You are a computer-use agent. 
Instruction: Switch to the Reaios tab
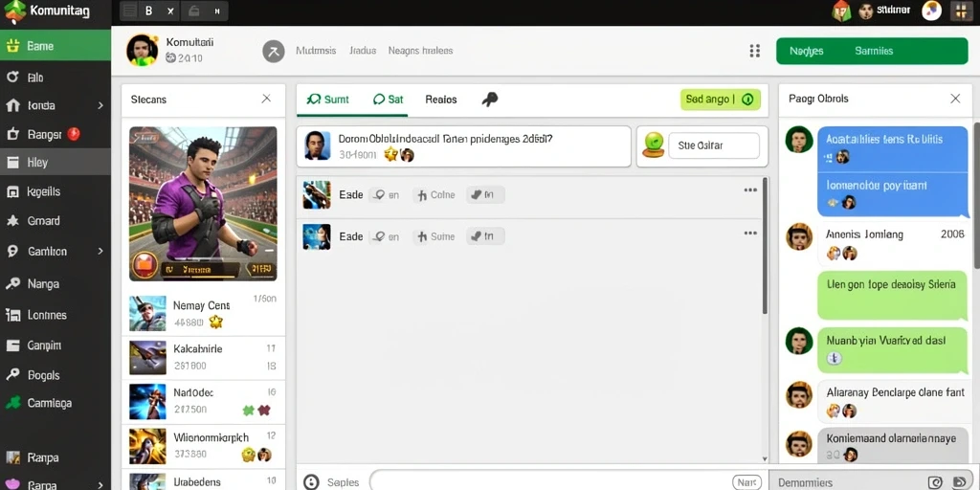440,100
